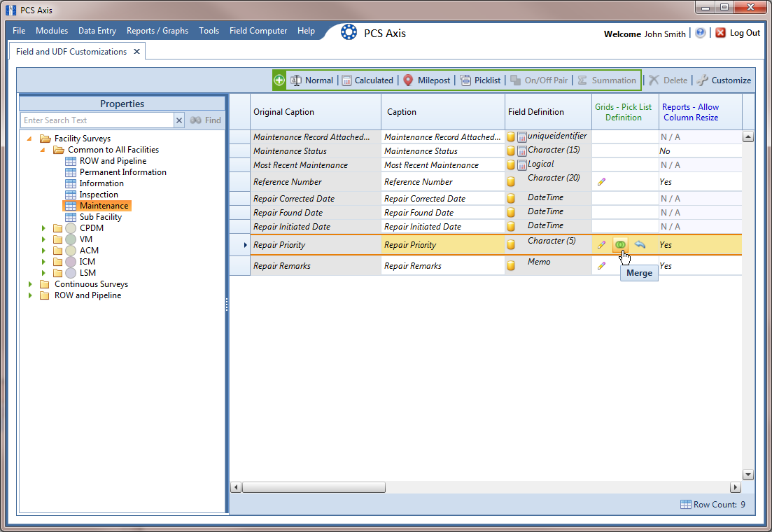Click the undo arrow in Repair Priority row
Viewport: 772px width, 532px height.
pyautogui.click(x=640, y=244)
